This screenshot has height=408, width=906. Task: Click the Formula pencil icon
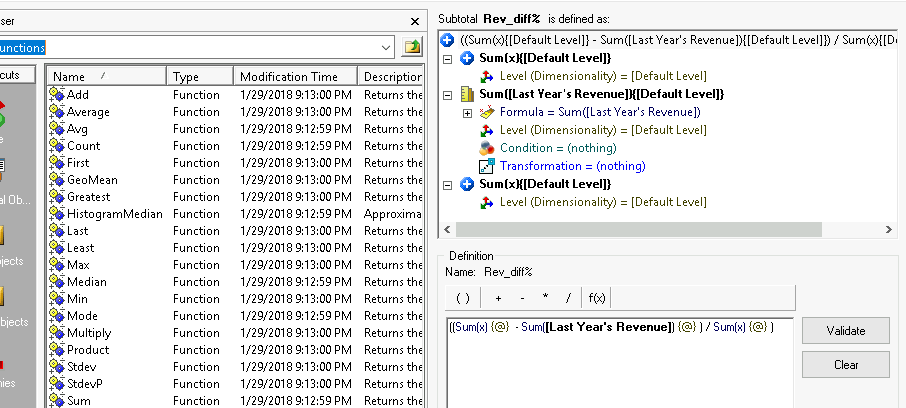click(x=487, y=112)
